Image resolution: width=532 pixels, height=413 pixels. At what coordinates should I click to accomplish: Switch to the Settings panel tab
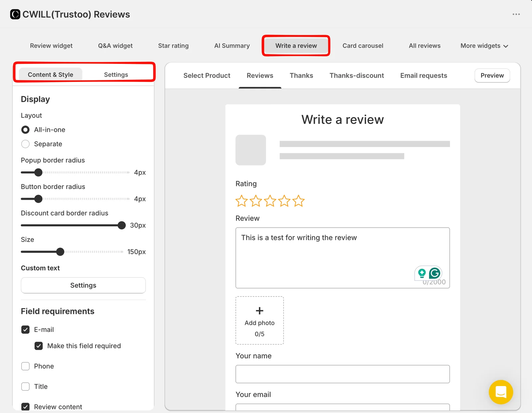click(x=116, y=75)
